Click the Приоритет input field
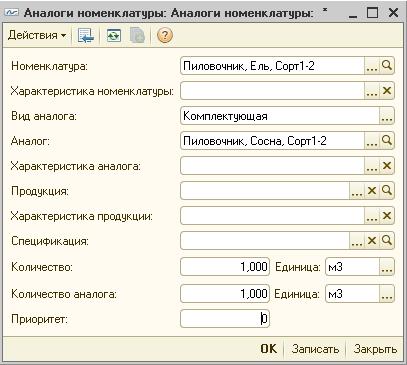The width and height of the screenshot is (407, 365). click(225, 319)
